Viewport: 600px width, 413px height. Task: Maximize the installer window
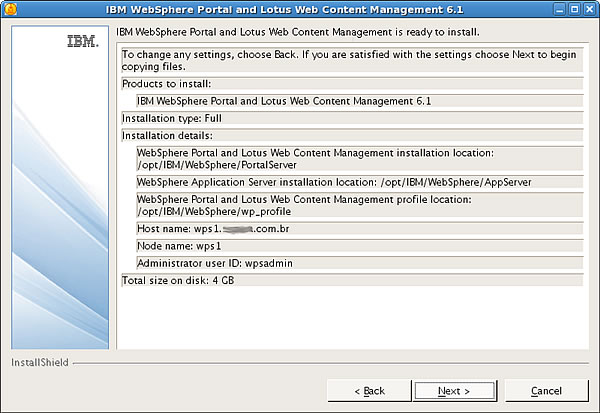click(x=574, y=9)
